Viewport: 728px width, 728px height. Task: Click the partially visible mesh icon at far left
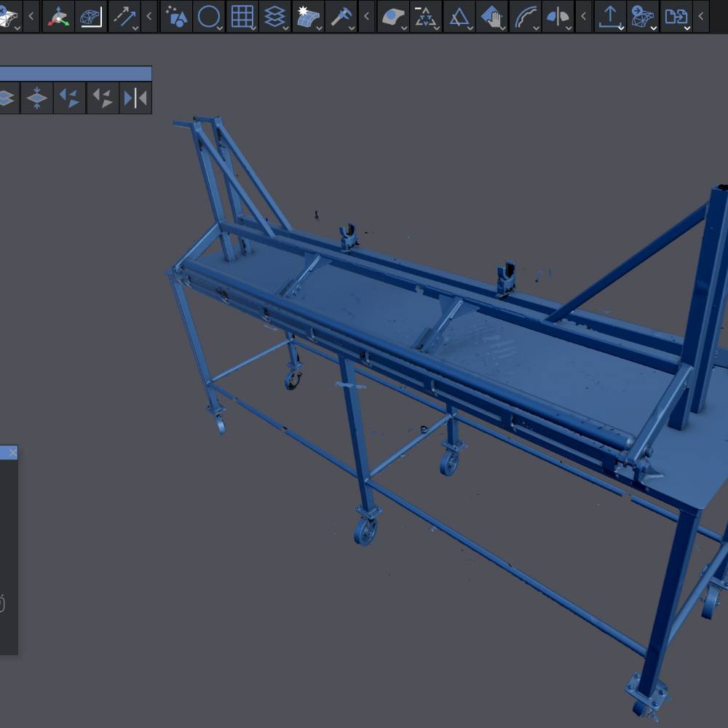(x=9, y=17)
